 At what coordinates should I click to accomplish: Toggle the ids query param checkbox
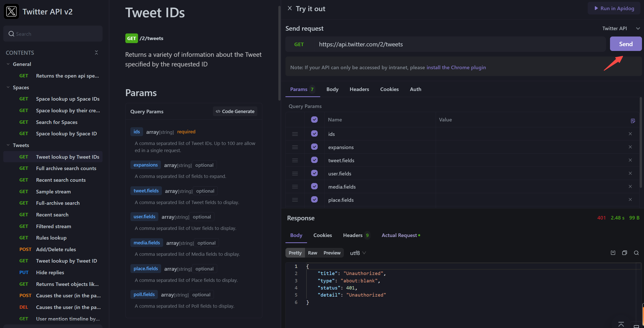[x=314, y=134]
